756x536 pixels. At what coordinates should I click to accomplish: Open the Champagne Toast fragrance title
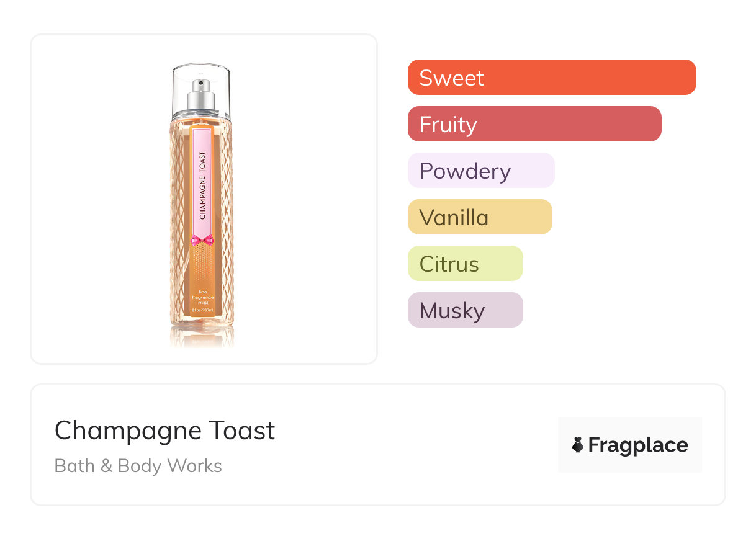164,431
